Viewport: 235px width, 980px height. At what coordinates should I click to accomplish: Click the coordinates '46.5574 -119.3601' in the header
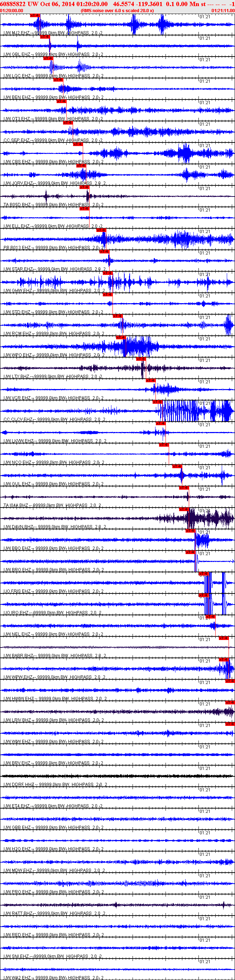[x=138, y=4]
